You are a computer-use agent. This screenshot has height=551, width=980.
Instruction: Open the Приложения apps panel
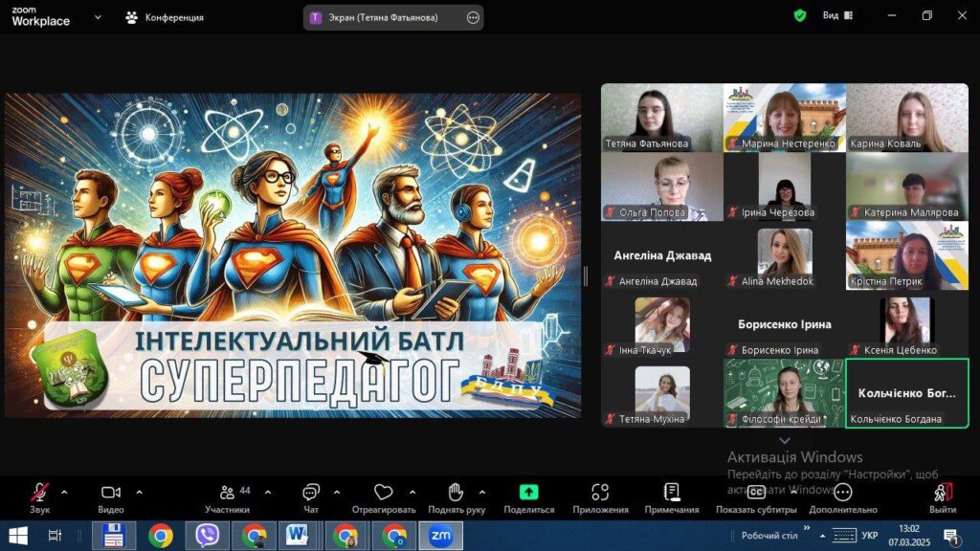pos(601,498)
